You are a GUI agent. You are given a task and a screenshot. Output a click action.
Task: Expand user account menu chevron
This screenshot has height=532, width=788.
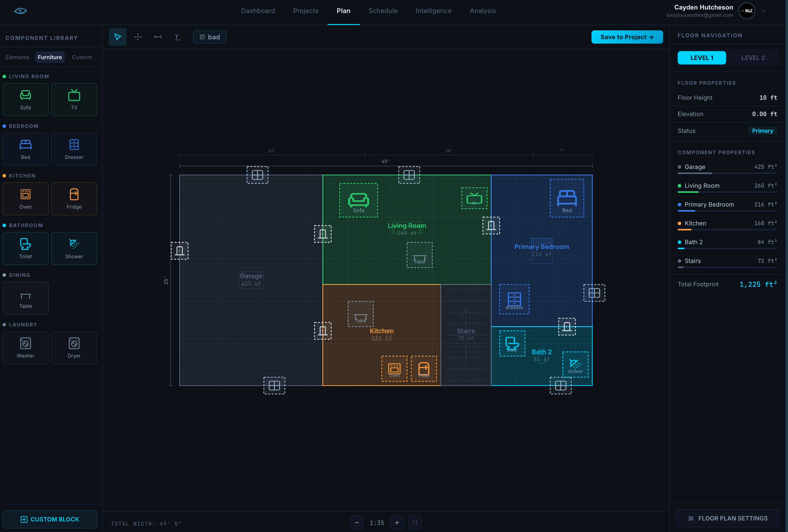pos(763,11)
